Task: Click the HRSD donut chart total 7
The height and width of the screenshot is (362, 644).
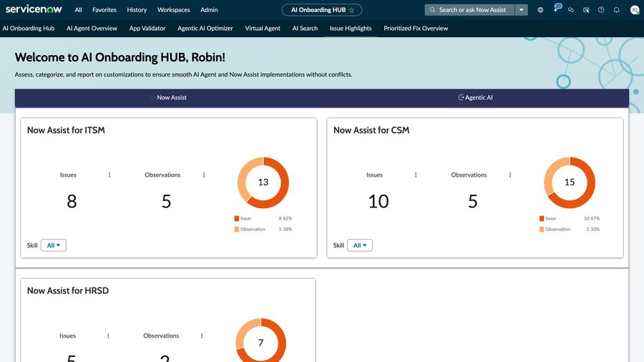Action: [260, 343]
